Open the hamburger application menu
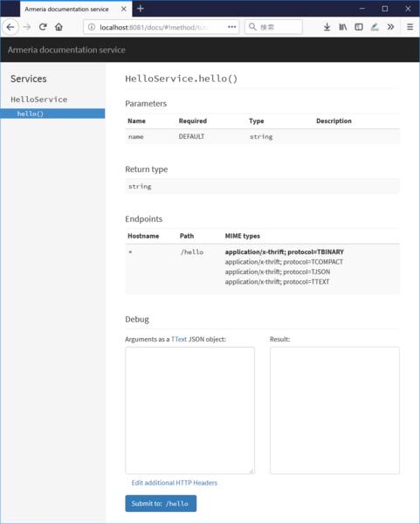 click(410, 27)
